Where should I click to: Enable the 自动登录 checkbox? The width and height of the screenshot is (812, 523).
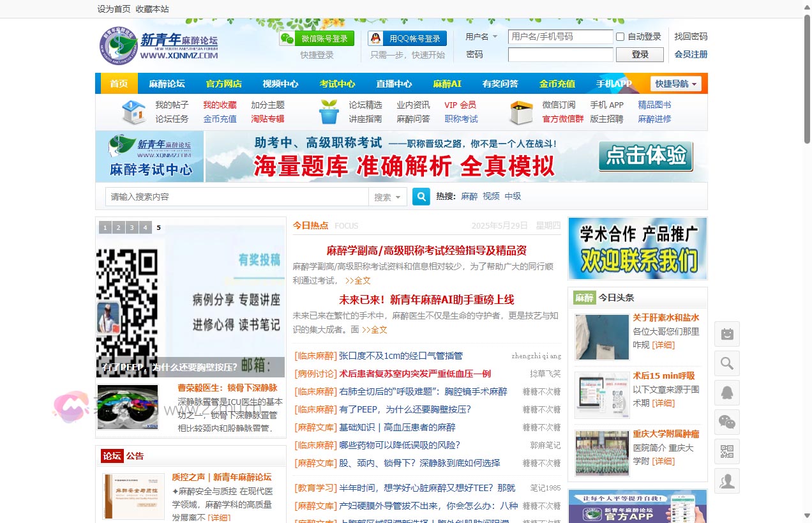click(620, 37)
